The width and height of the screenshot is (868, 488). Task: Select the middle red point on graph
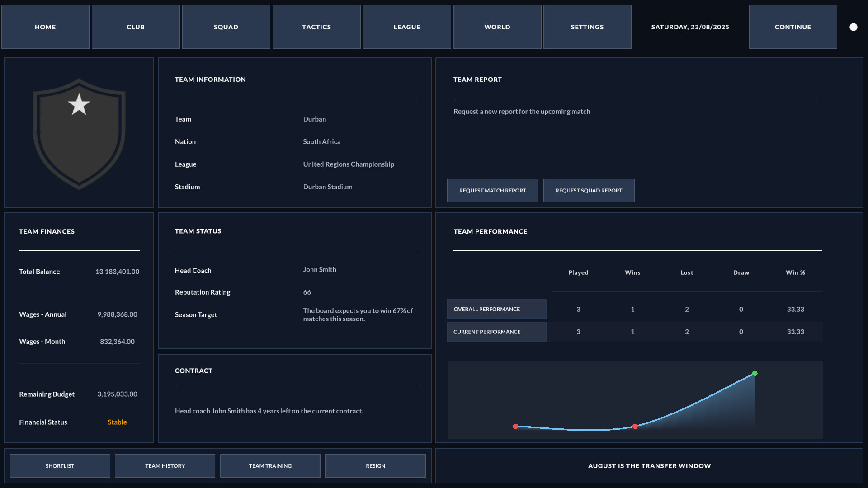[x=635, y=427]
